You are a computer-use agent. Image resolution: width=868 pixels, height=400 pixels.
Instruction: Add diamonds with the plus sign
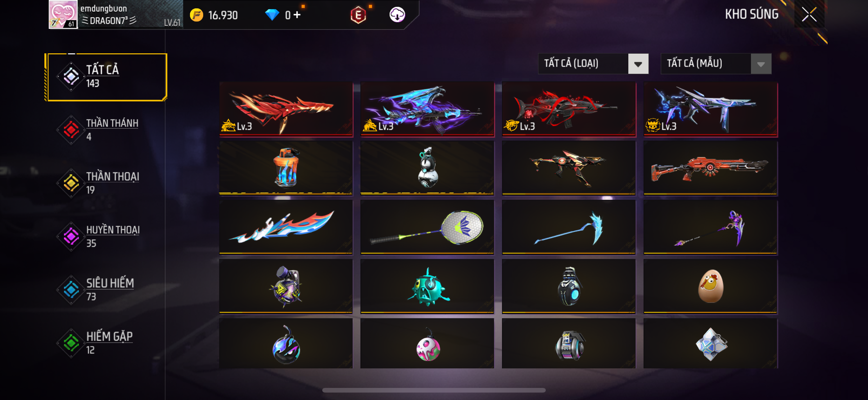(x=297, y=15)
